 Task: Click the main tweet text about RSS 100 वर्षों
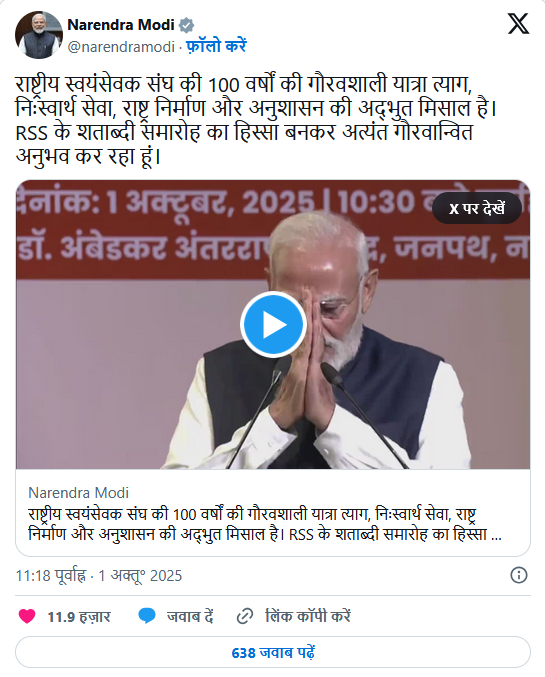(256, 120)
